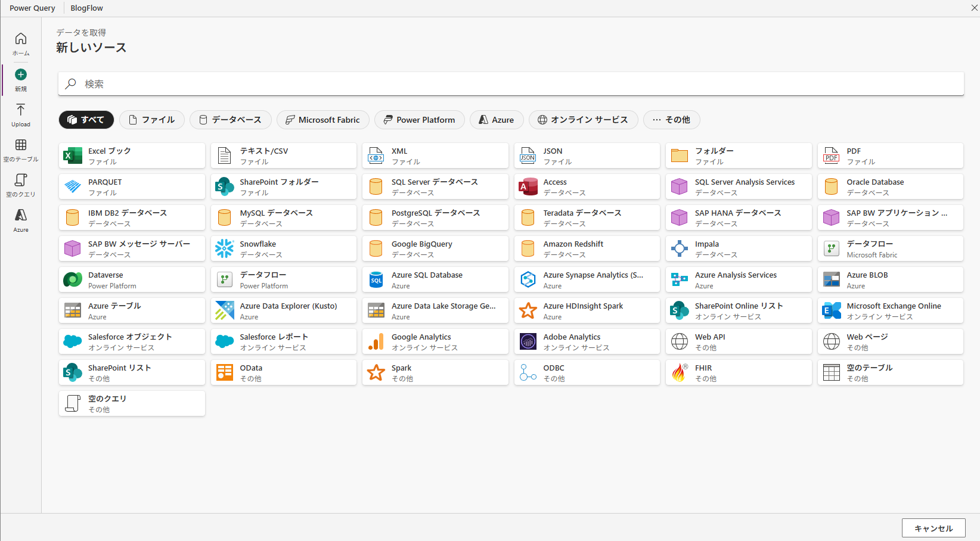Open the Azure sidebar icon
This screenshot has height=541, width=980.
21,215
